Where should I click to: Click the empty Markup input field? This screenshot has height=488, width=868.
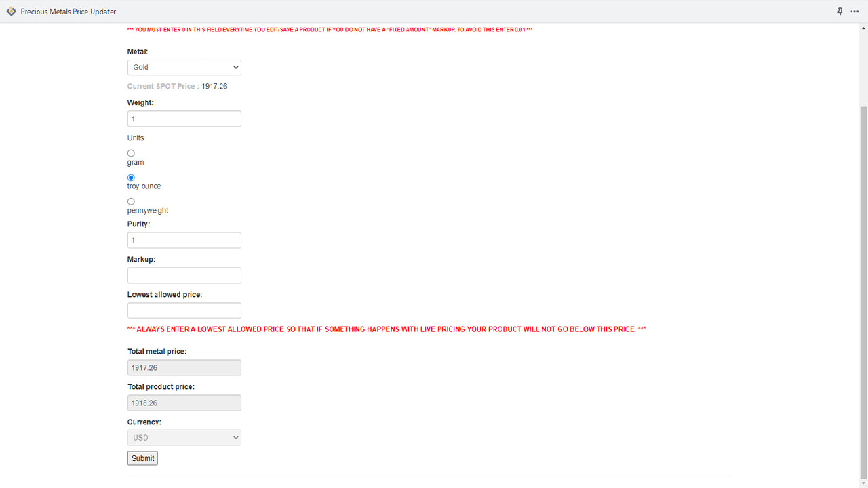(x=184, y=275)
